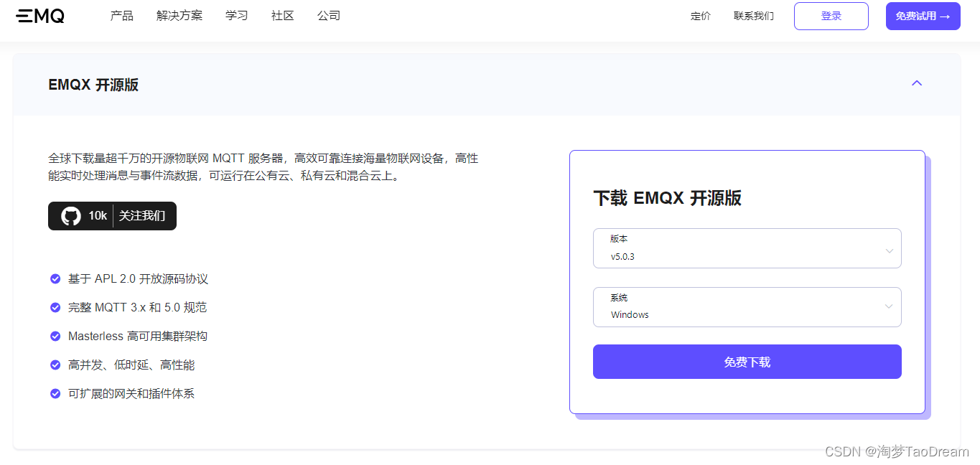Collapse the EMQX 开源版 section chevron
980x465 pixels.
(x=917, y=83)
